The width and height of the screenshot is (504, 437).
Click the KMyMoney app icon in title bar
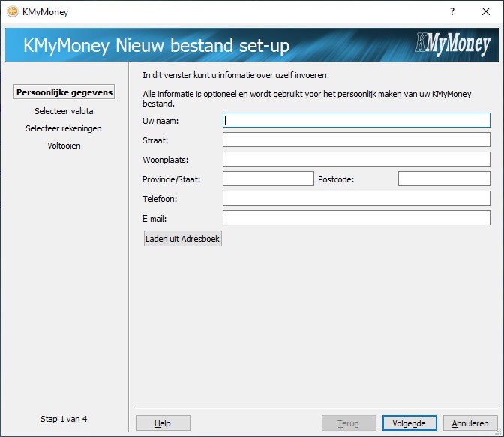coord(12,12)
